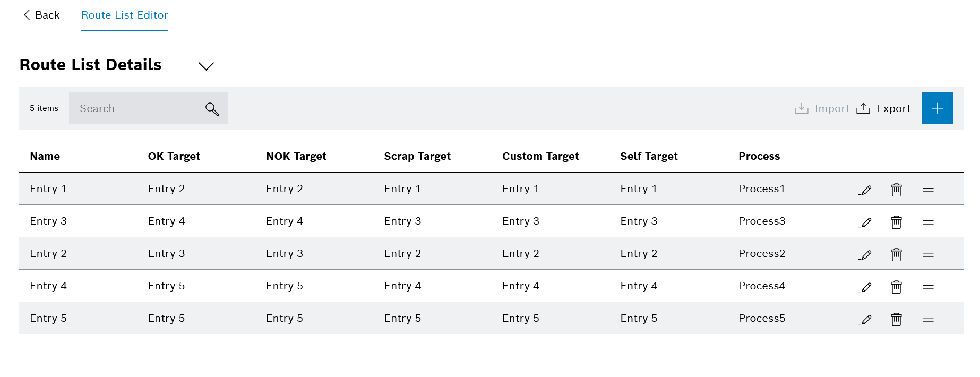Screen dimensions: 980x377
Task: Delete the Entry 4 route with Process4
Action: [x=896, y=286]
